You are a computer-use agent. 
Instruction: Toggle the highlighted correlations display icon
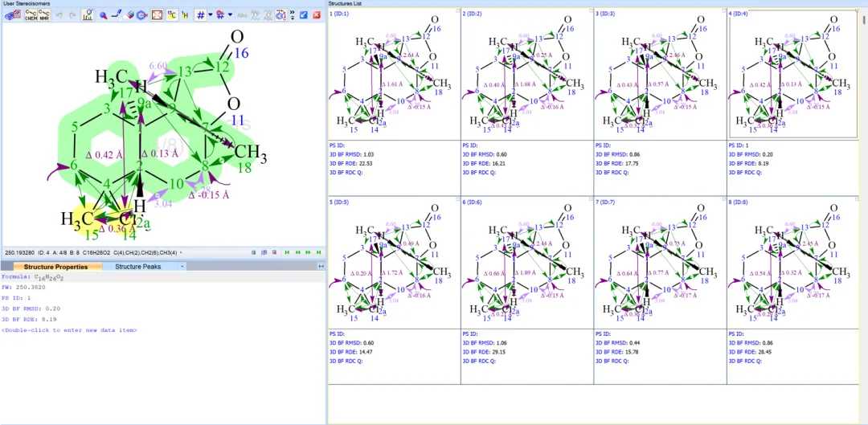click(281, 15)
